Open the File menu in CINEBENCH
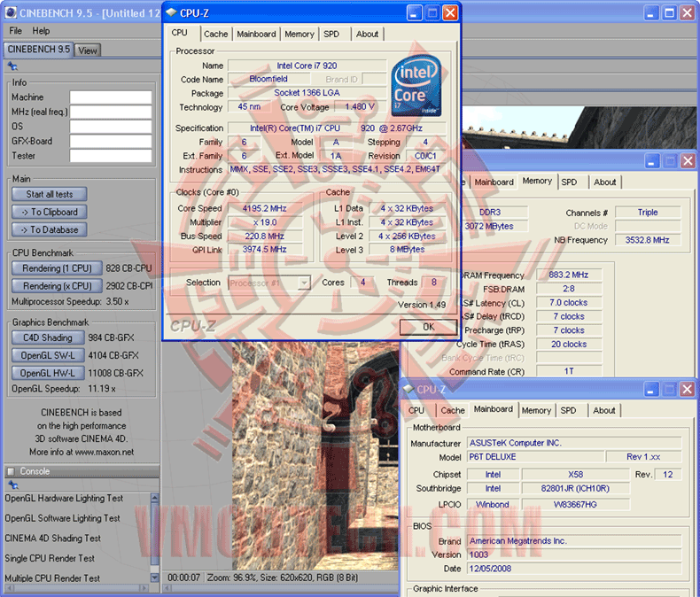The width and height of the screenshot is (700, 597). point(16,31)
